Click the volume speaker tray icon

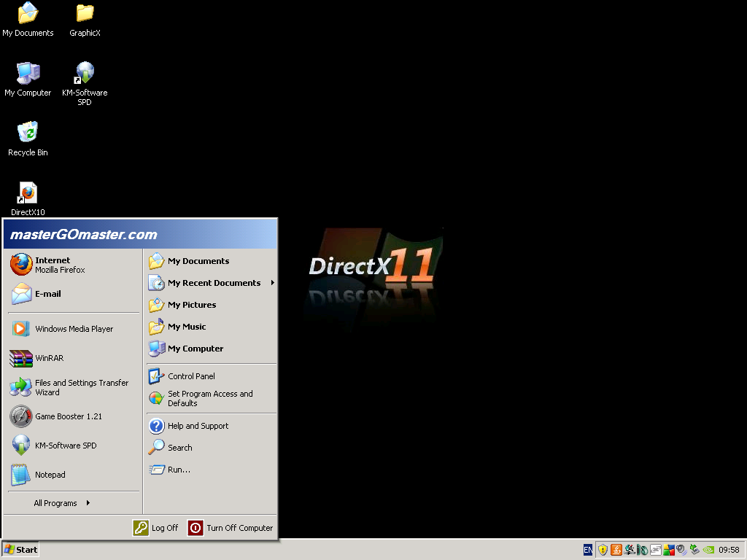[x=682, y=550]
